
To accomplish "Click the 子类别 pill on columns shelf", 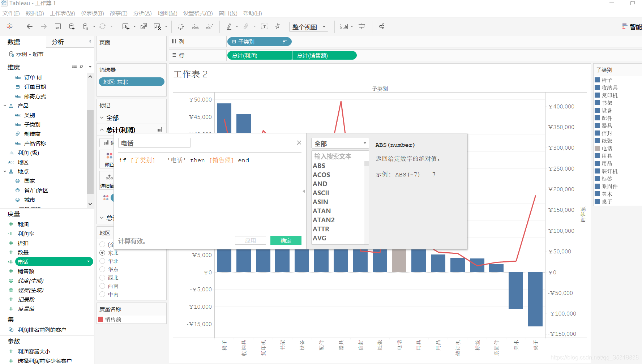I will (259, 42).
